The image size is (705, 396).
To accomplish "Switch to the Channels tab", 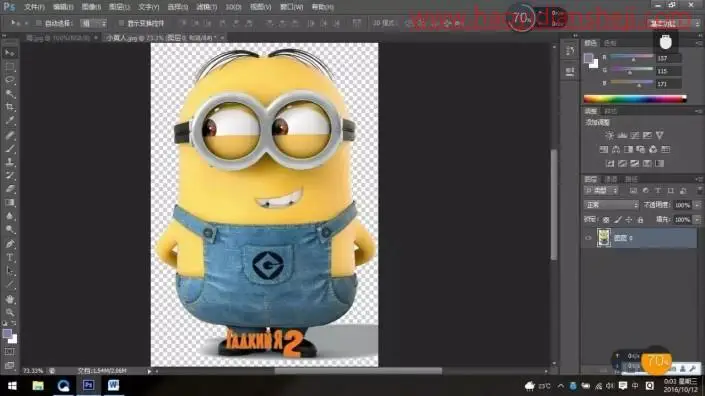I will [x=611, y=179].
